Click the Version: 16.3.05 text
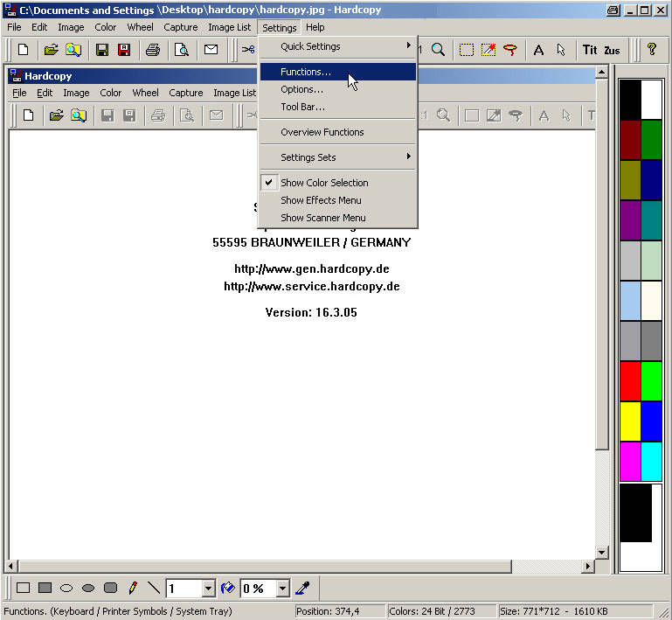 tap(311, 312)
